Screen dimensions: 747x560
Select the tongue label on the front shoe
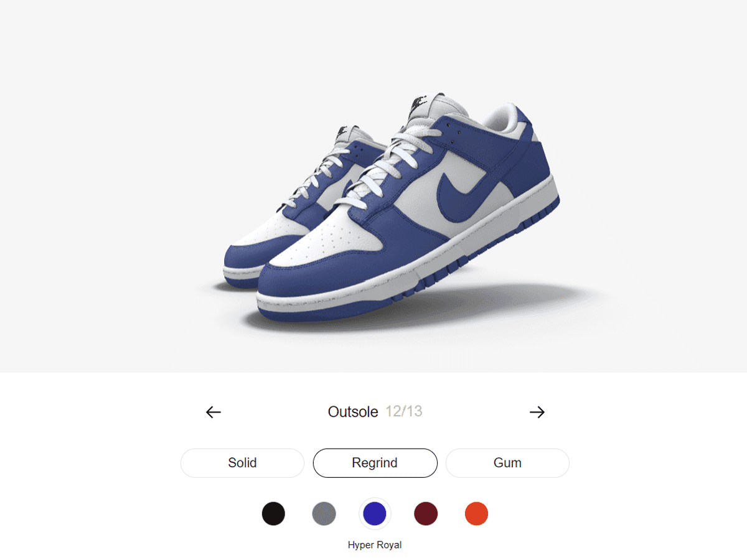[423, 106]
